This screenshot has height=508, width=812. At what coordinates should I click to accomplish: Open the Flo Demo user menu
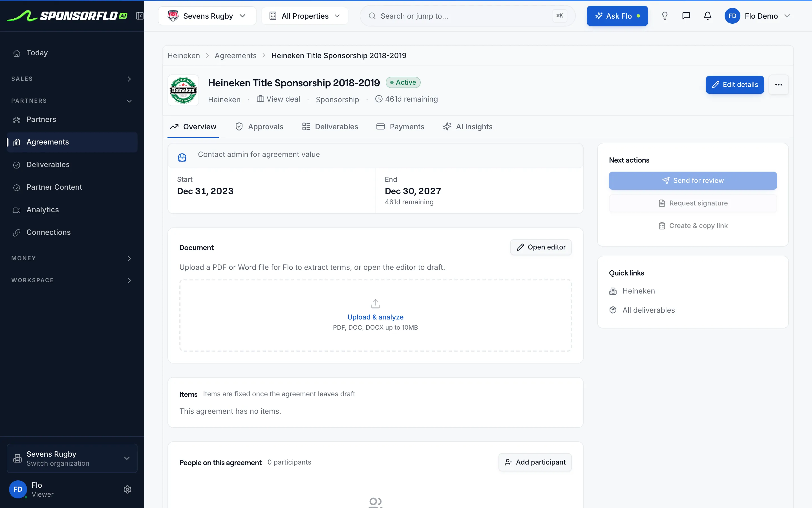758,16
